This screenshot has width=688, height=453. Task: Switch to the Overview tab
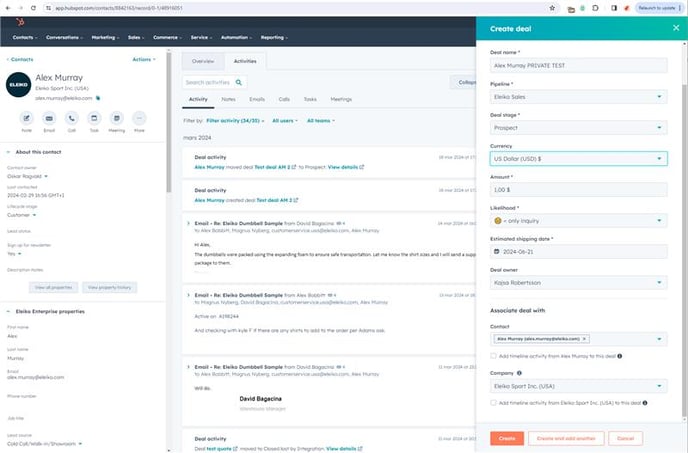tap(203, 61)
